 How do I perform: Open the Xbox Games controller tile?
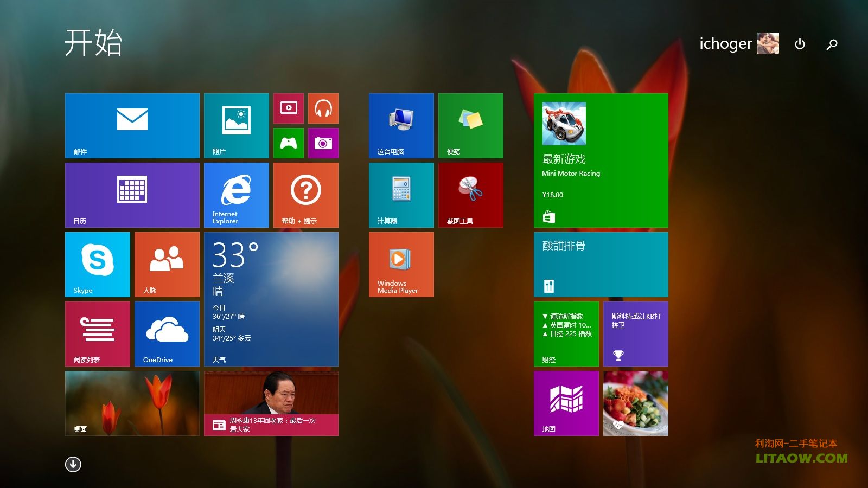tap(289, 143)
